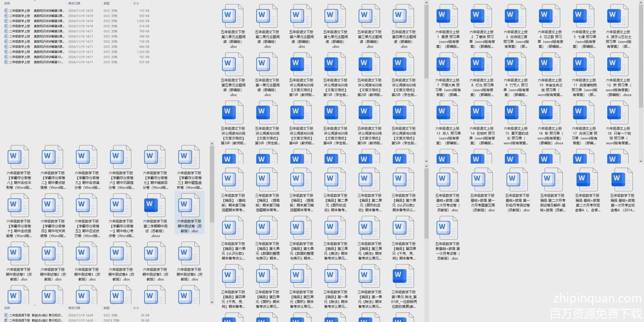Select the 11 故宫博物院 预习单 icon
Viewport: 644px width, 322px height.
(x=584, y=64)
